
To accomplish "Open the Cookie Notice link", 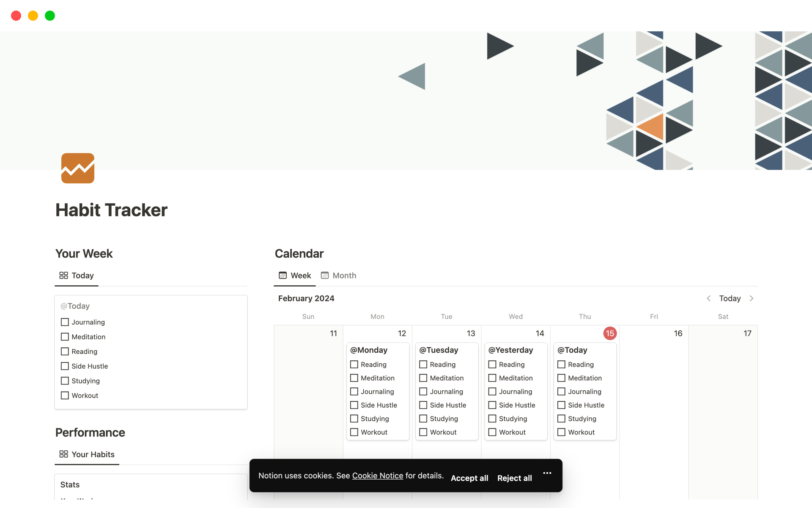I will pos(377,475).
